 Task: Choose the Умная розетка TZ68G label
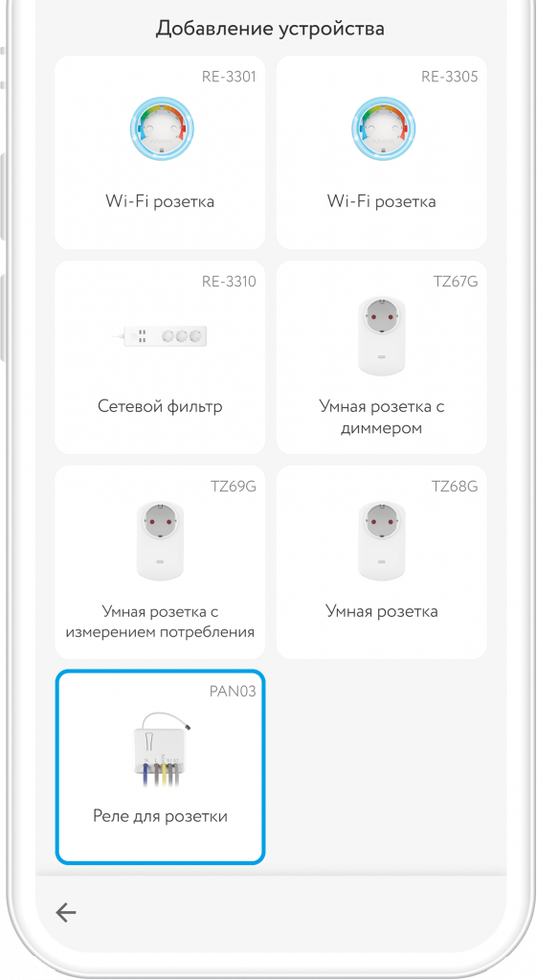(382, 610)
